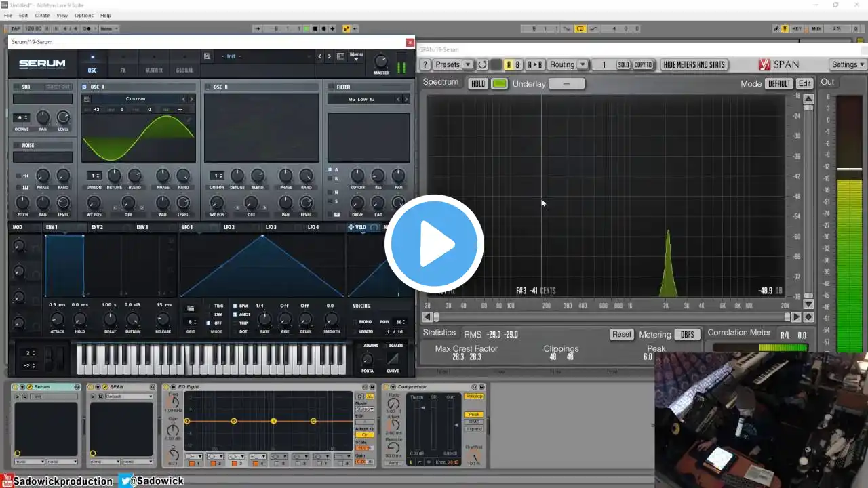Go to next Serum preset
The height and width of the screenshot is (488, 868).
point(330,56)
